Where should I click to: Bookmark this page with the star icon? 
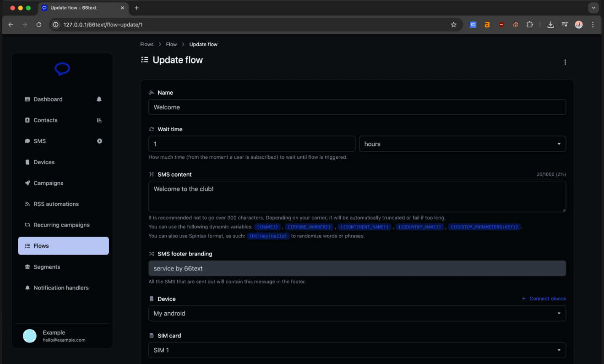pyautogui.click(x=454, y=25)
